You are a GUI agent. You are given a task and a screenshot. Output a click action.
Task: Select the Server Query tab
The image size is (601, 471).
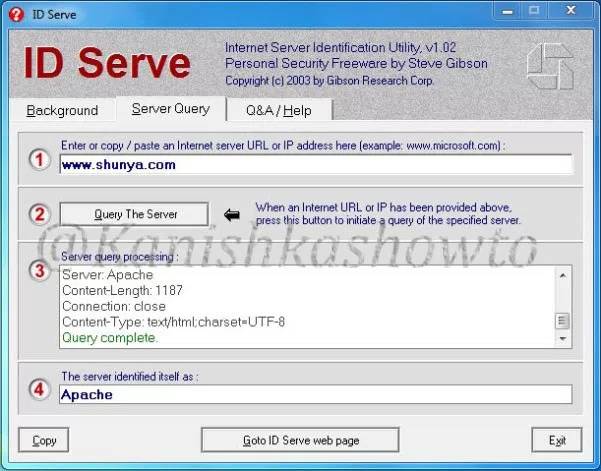pyautogui.click(x=171, y=109)
